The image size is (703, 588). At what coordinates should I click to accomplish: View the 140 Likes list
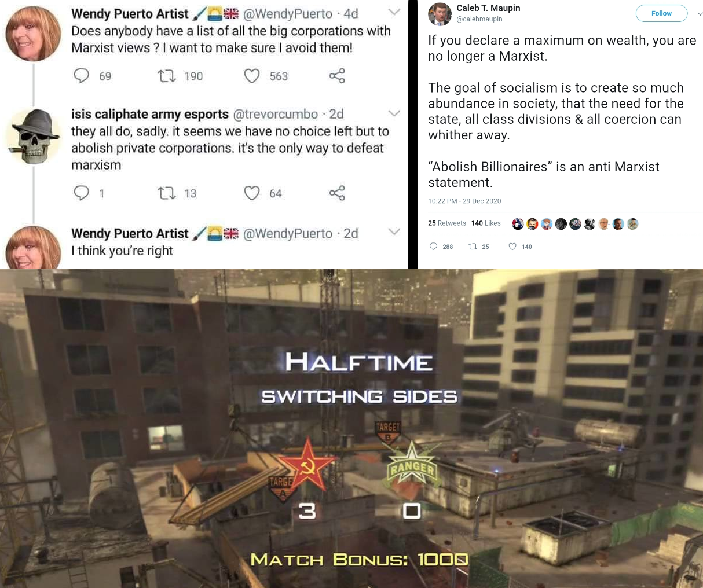[486, 223]
